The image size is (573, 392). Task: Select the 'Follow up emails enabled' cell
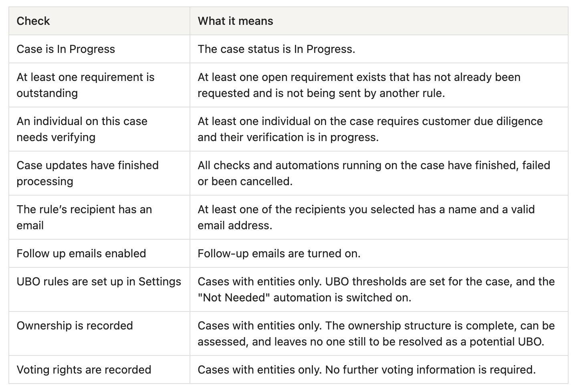coord(99,253)
